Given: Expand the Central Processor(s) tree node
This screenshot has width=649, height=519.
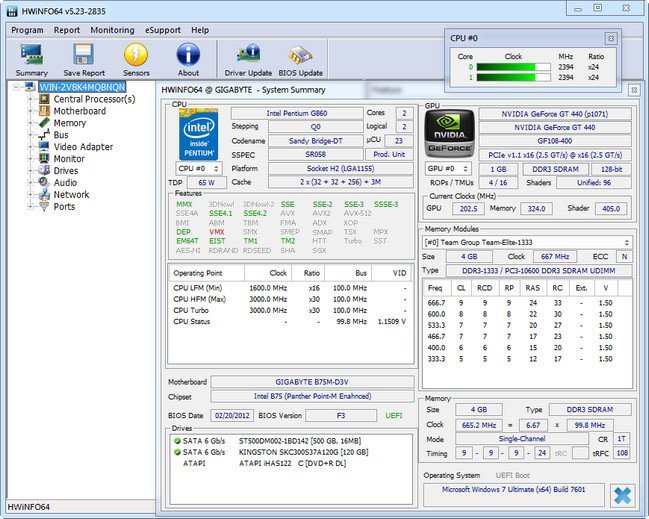Looking at the screenshot, I should (x=30, y=99).
